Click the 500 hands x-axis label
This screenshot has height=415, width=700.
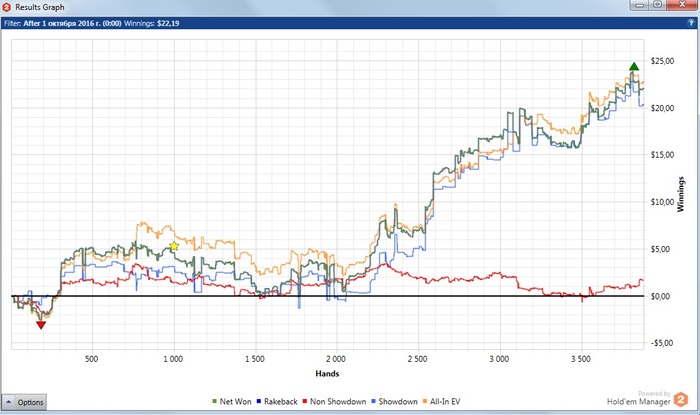pos(92,359)
